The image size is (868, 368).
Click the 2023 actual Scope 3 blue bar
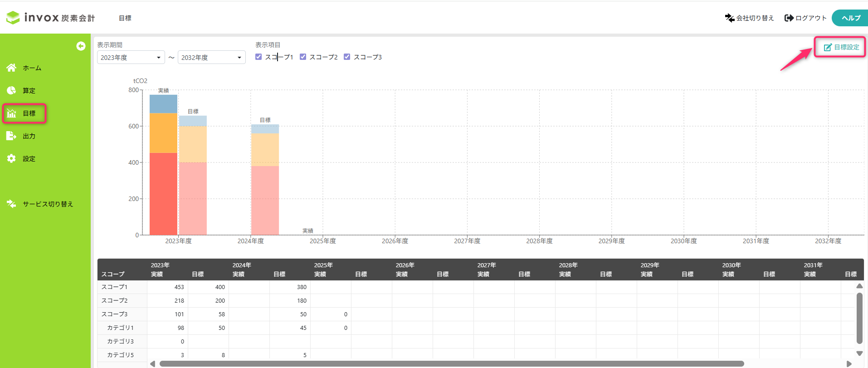pyautogui.click(x=163, y=104)
